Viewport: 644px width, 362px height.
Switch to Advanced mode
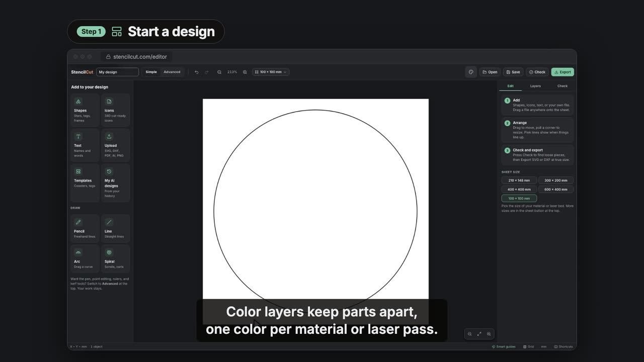[172, 72]
